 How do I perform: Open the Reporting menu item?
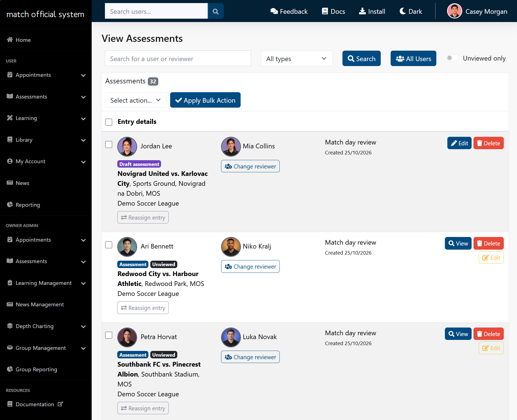coord(46,205)
